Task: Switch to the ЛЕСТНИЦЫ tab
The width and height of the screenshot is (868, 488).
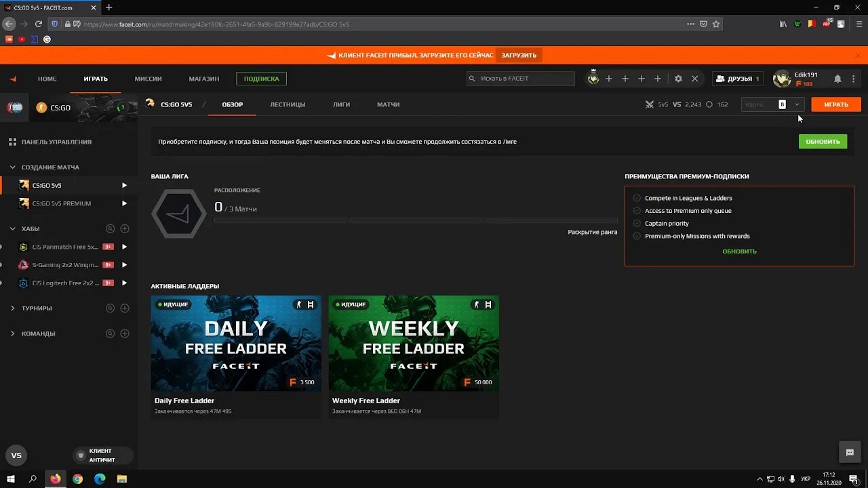Action: click(x=288, y=104)
